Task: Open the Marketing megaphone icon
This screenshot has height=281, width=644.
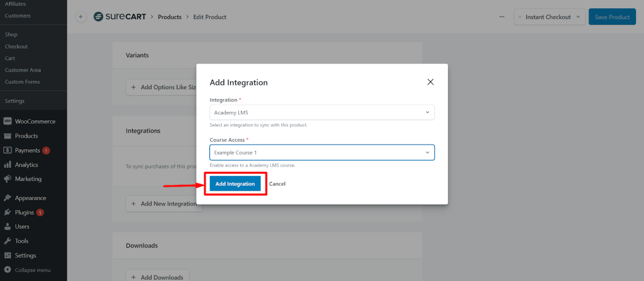Action: click(x=8, y=179)
